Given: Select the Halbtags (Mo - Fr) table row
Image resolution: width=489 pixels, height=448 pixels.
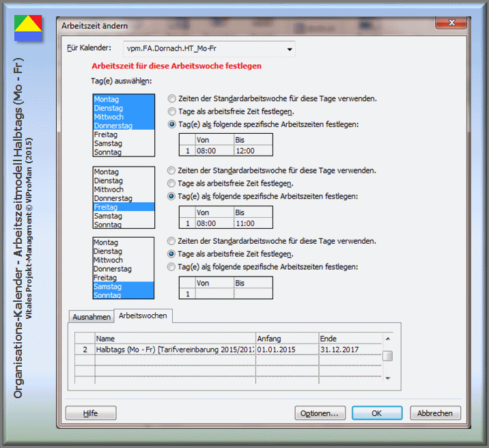Looking at the screenshot, I should pos(174,350).
